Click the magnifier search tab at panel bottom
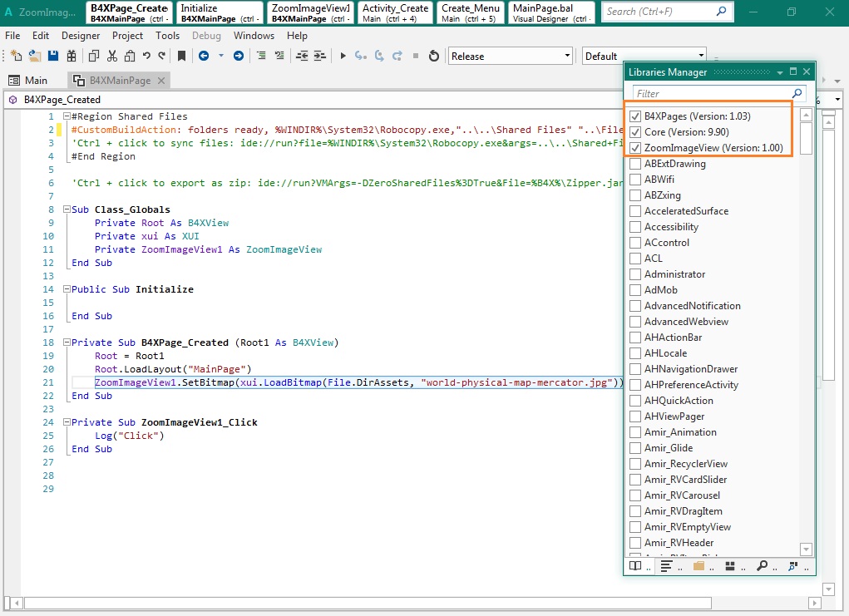Viewport: 849px width, 616px height. (x=762, y=566)
